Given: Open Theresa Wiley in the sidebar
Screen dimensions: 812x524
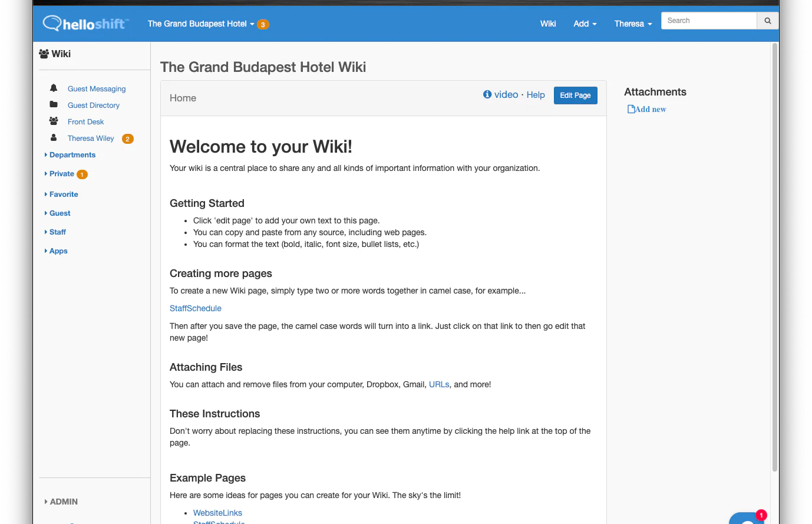Looking at the screenshot, I should [x=91, y=139].
